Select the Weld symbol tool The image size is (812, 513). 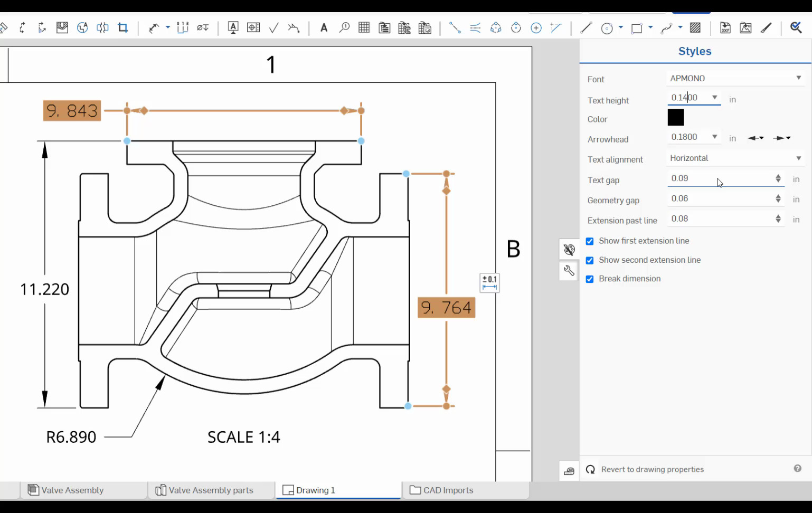294,28
